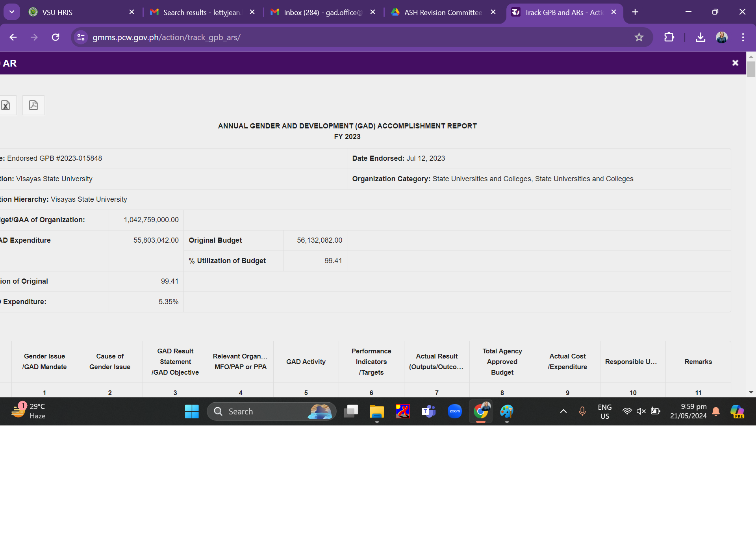Screen dimensions: 756x533
Task: Open Zoom from the taskbar
Action: 454,411
